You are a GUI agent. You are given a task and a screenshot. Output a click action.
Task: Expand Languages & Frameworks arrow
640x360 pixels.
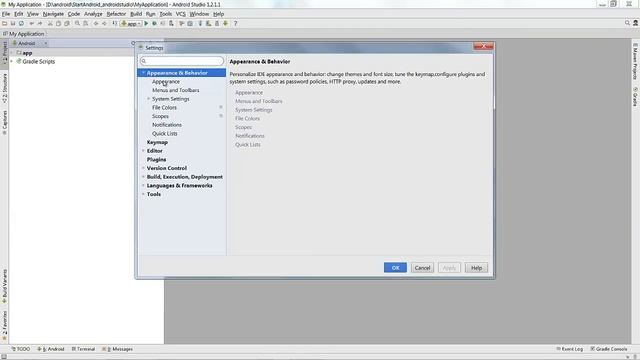pyautogui.click(x=143, y=185)
